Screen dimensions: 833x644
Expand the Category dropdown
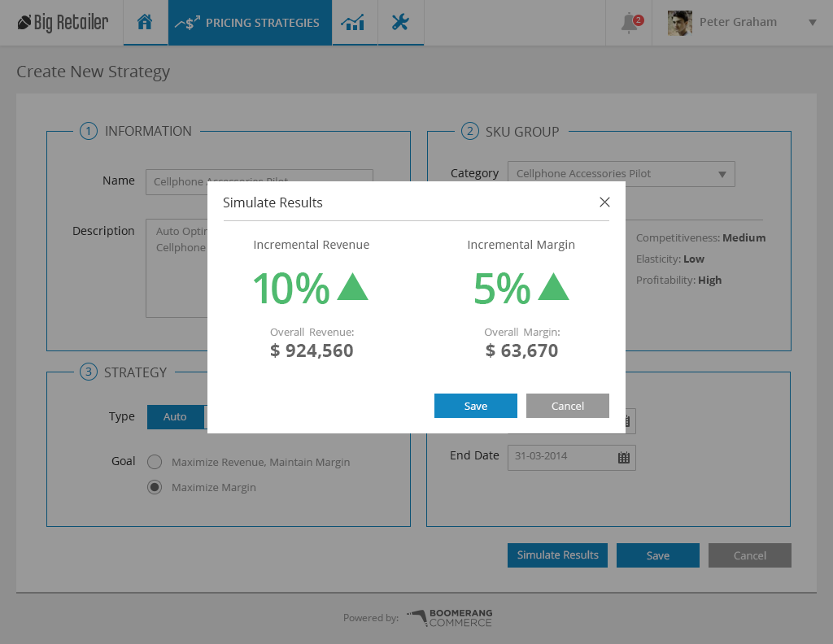coord(621,174)
